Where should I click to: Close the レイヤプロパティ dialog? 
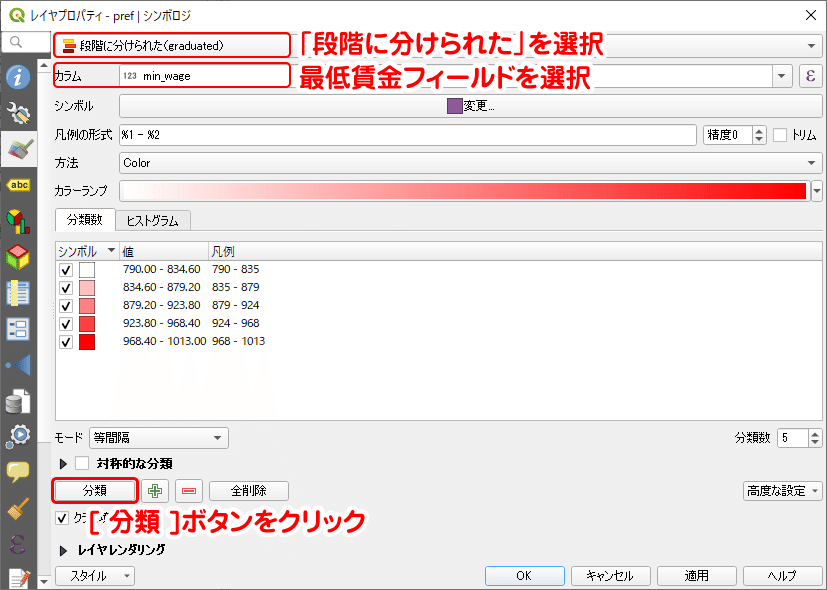[811, 15]
